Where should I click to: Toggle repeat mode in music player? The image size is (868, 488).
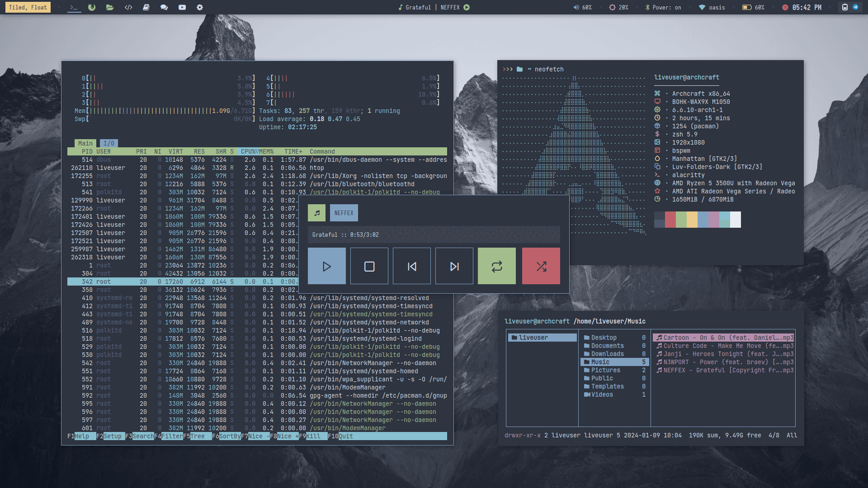496,266
